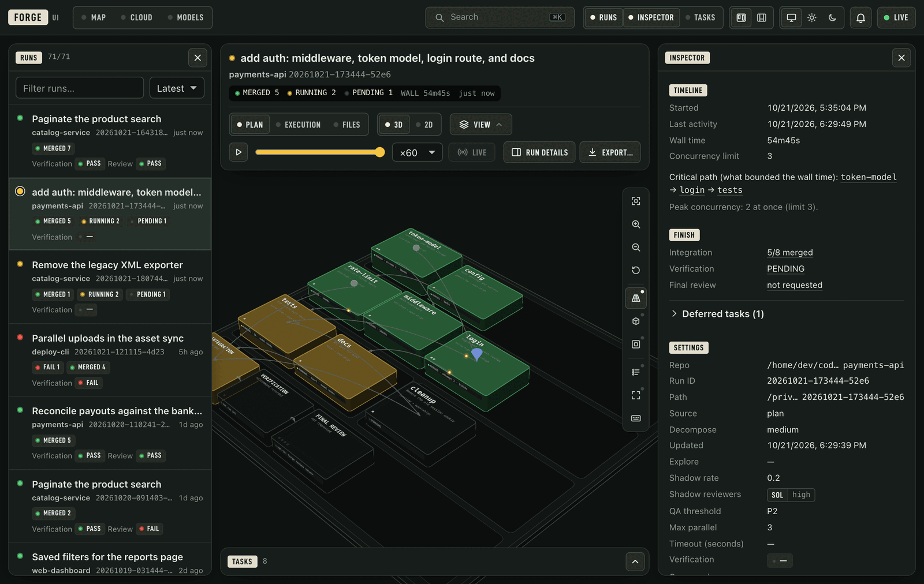The height and width of the screenshot is (584, 924).
Task: Select the perspective grid view icon
Action: coord(636,298)
